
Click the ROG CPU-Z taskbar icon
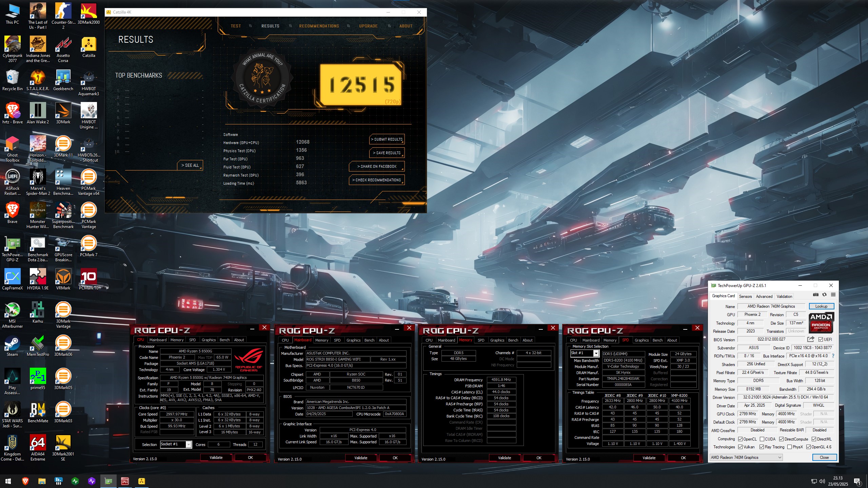(125, 481)
